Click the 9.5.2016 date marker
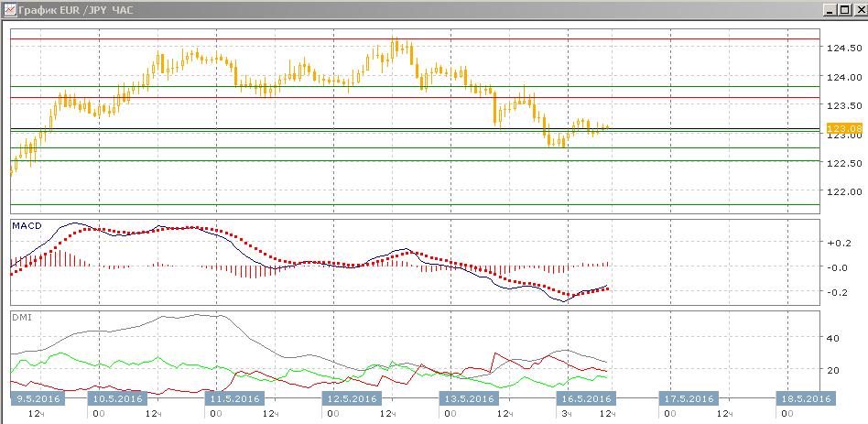868x424 pixels. [x=38, y=398]
